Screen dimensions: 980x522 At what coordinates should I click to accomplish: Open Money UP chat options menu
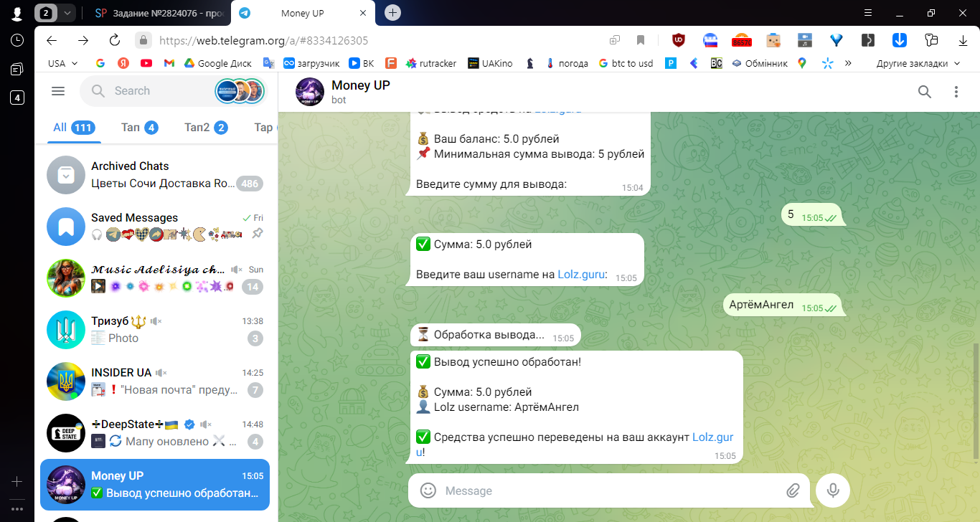pos(956,92)
